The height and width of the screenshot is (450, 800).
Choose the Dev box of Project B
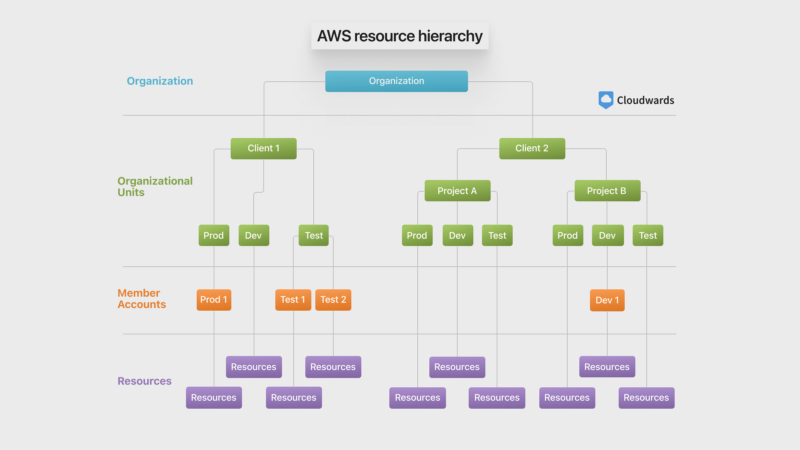pyautogui.click(x=607, y=236)
